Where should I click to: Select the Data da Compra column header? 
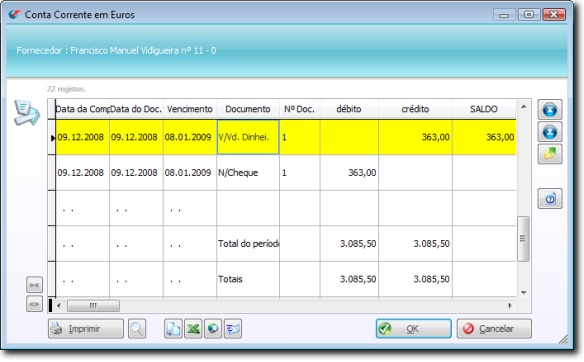click(82, 109)
